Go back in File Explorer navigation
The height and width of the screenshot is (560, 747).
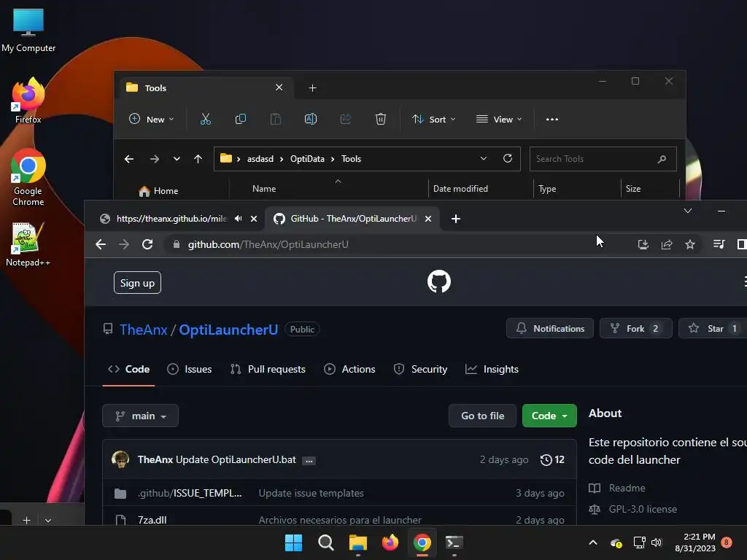click(129, 159)
